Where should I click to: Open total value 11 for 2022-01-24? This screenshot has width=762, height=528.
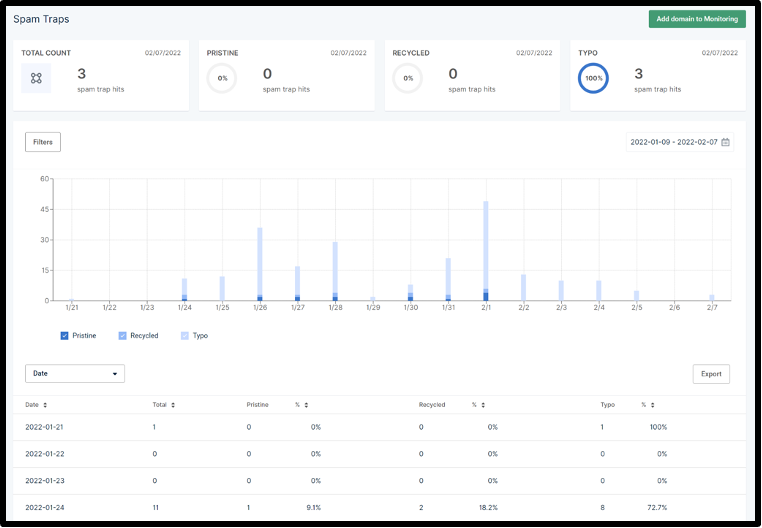click(x=156, y=508)
